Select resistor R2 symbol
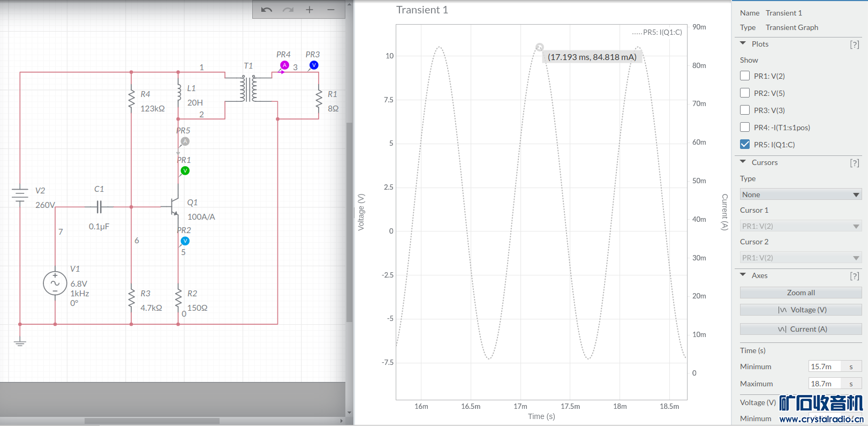The width and height of the screenshot is (868, 426). [x=178, y=299]
